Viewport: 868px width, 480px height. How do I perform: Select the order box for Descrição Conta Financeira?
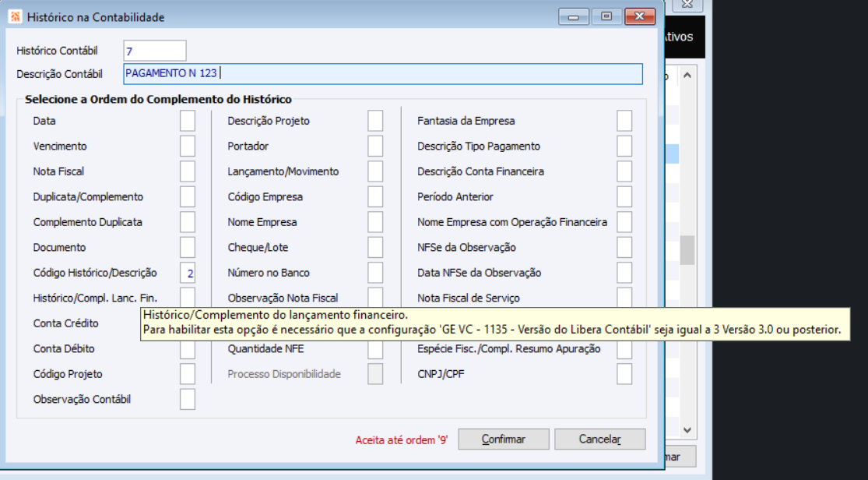pos(624,171)
